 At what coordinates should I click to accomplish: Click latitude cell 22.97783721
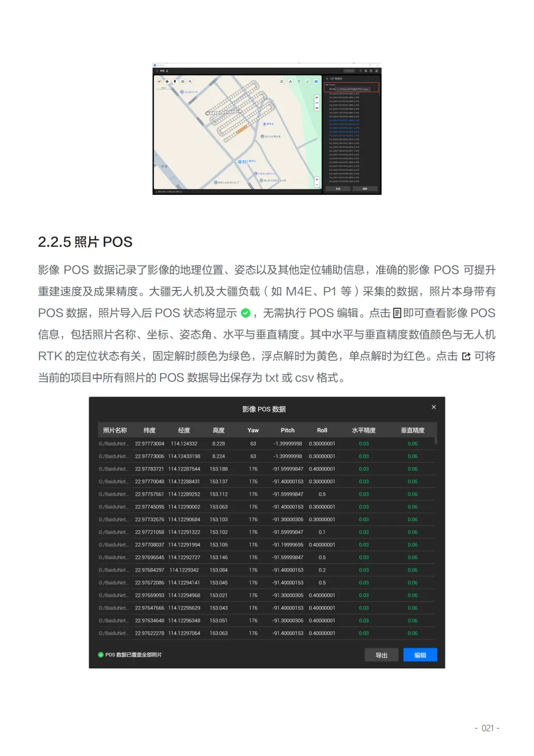149,469
